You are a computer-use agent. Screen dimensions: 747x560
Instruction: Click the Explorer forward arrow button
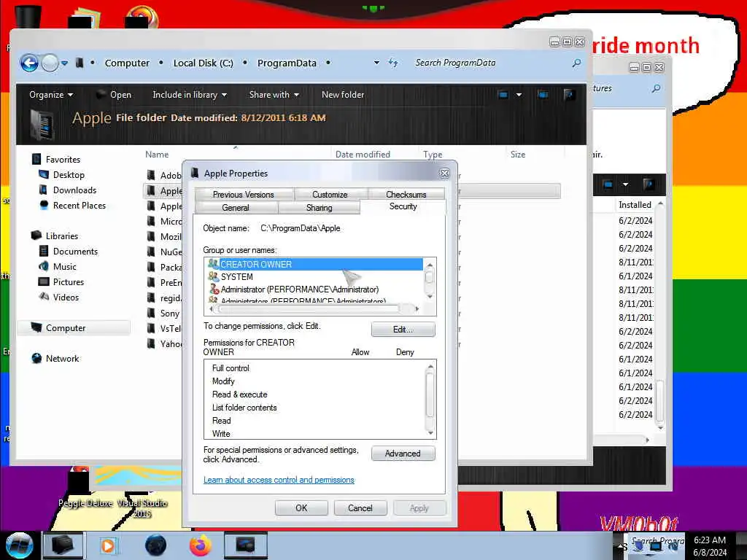[50, 63]
